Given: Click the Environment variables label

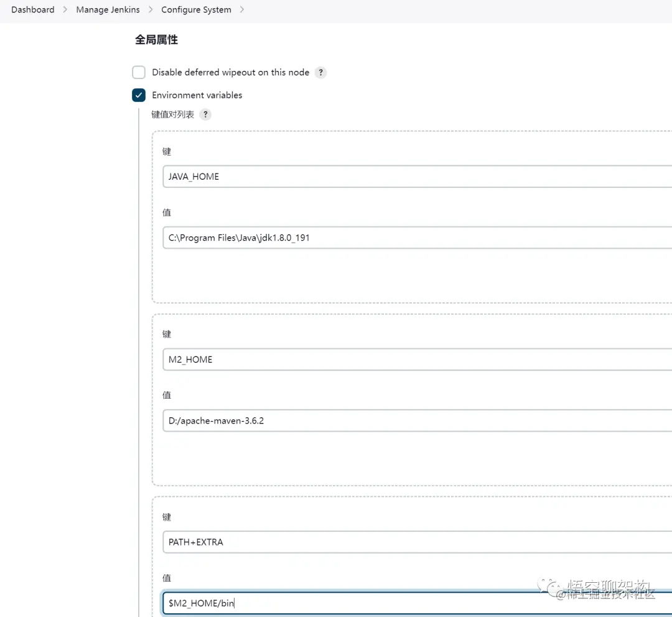Looking at the screenshot, I should [197, 95].
